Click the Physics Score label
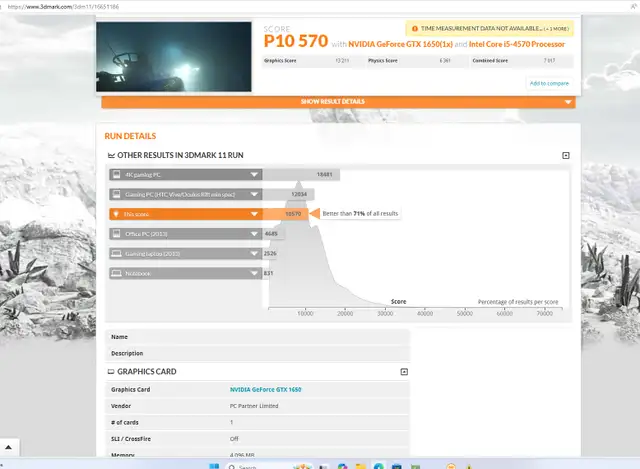The height and width of the screenshot is (469, 640). point(382,60)
